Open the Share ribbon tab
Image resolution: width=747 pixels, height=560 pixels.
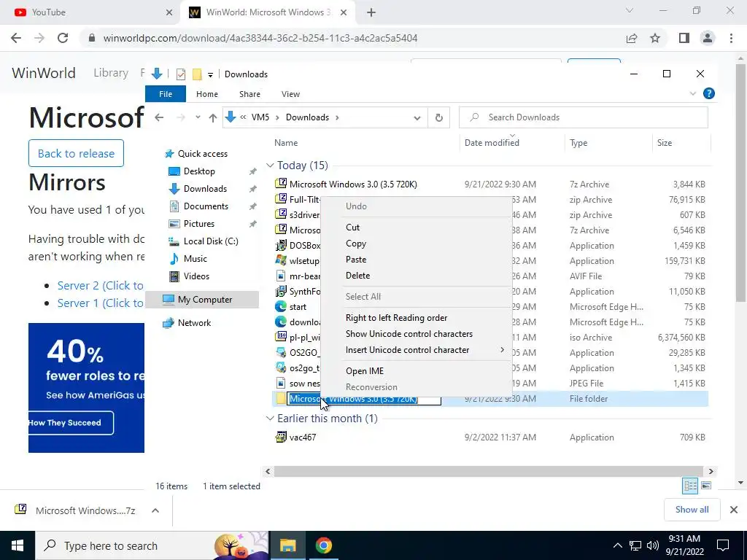(x=249, y=94)
